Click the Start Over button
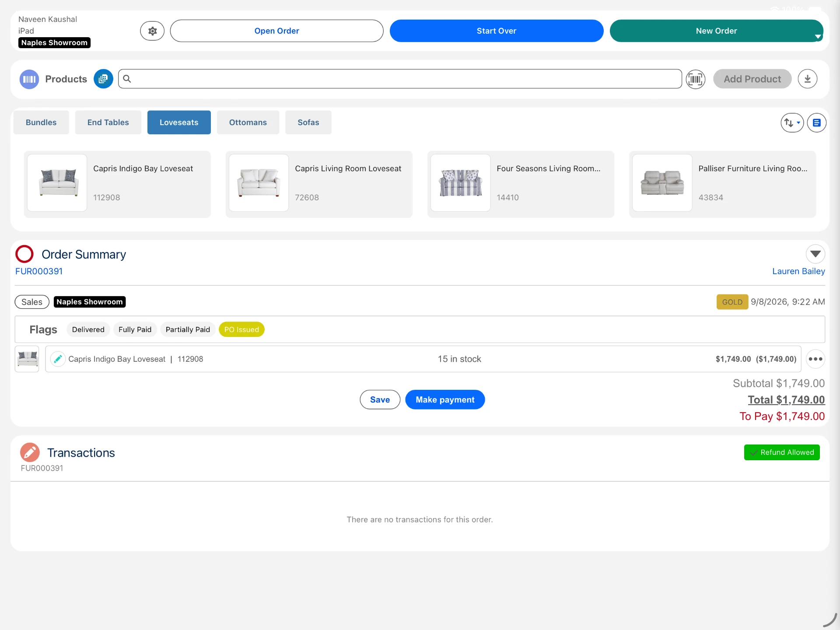Viewport: 840px width, 630px height. point(497,31)
